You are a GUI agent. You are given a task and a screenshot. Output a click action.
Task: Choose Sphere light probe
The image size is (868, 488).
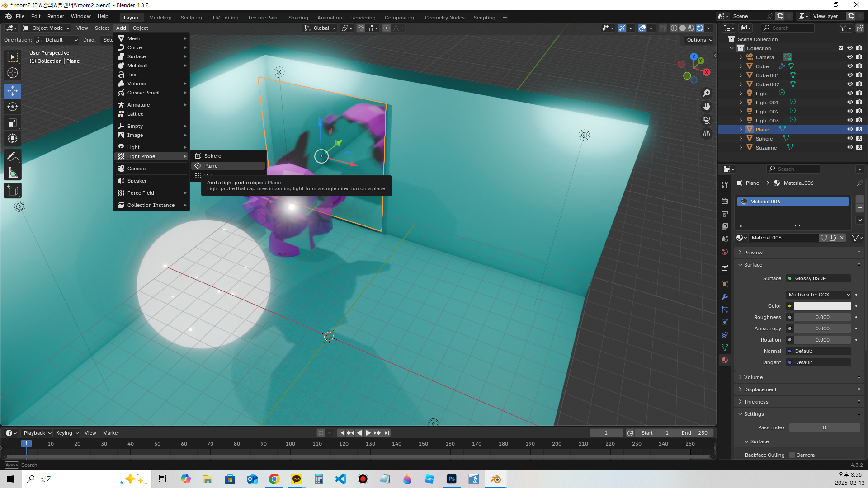(x=228, y=156)
